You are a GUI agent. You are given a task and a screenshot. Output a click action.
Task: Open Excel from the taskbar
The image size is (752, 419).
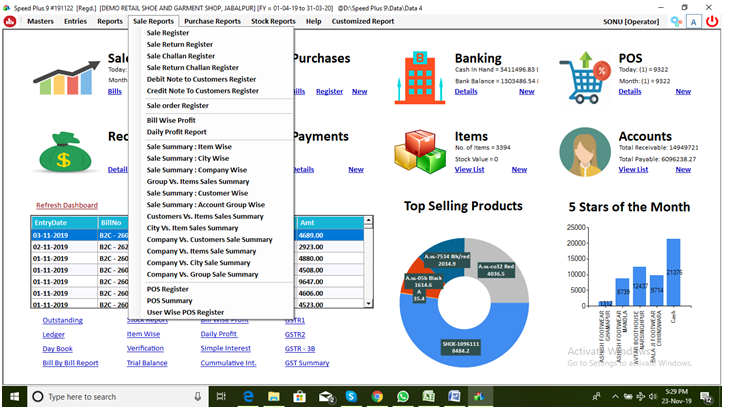point(428,396)
